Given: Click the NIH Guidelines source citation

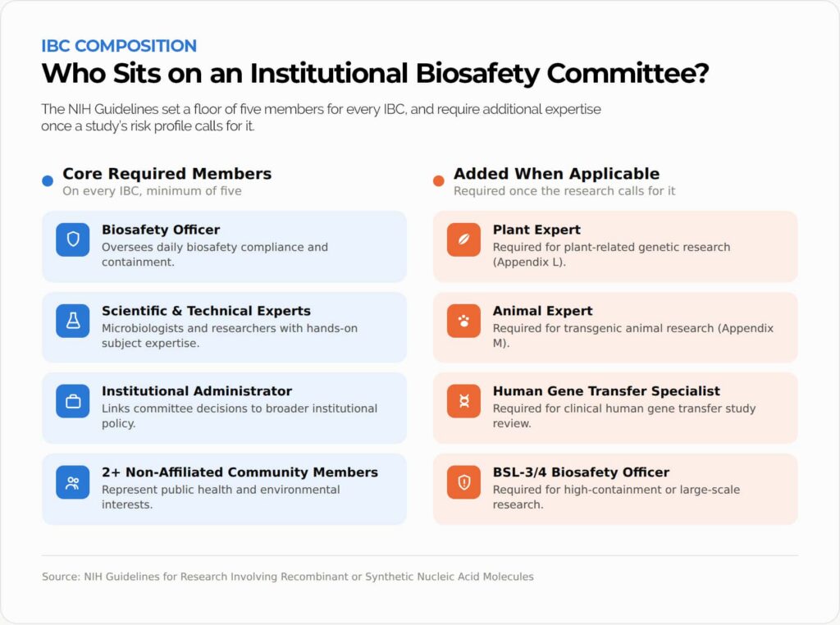Looking at the screenshot, I should (x=288, y=577).
